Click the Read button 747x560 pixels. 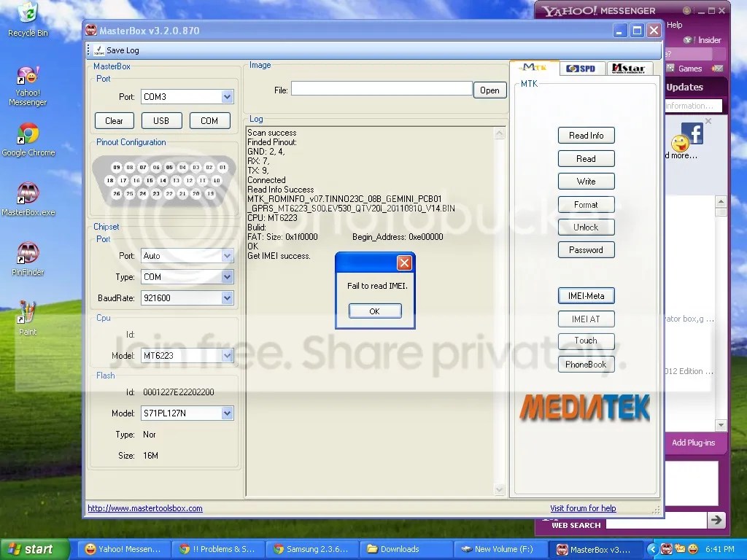click(x=586, y=158)
